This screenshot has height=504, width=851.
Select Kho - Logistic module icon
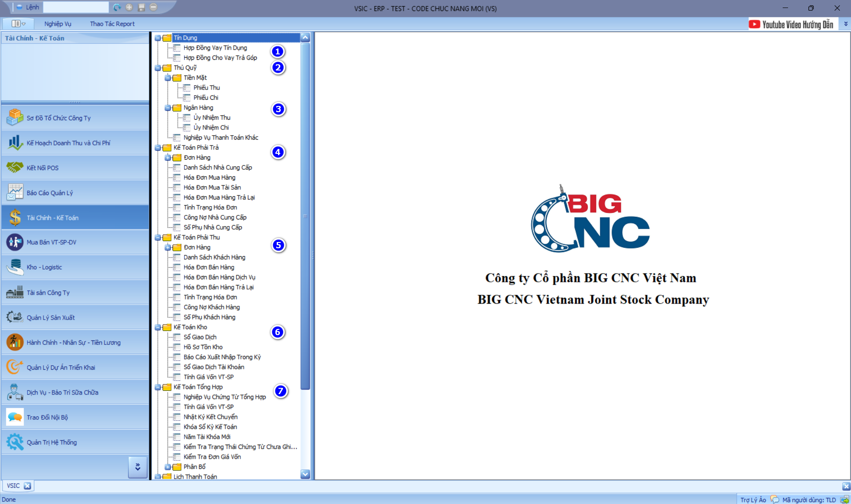point(15,267)
